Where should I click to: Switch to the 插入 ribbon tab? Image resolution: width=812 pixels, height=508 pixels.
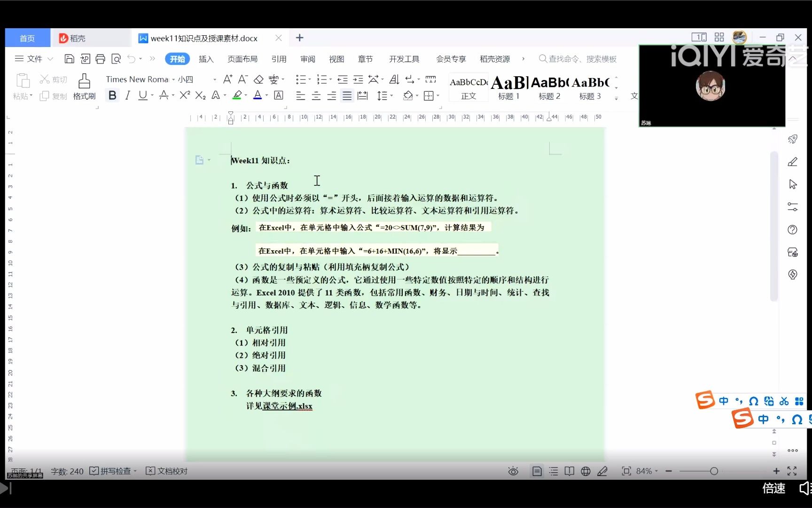[206, 59]
